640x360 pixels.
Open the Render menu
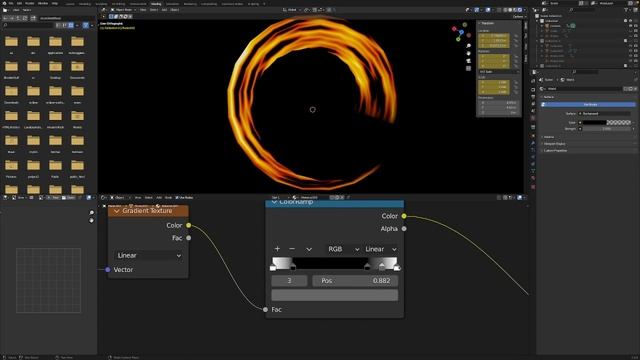(30, 3)
